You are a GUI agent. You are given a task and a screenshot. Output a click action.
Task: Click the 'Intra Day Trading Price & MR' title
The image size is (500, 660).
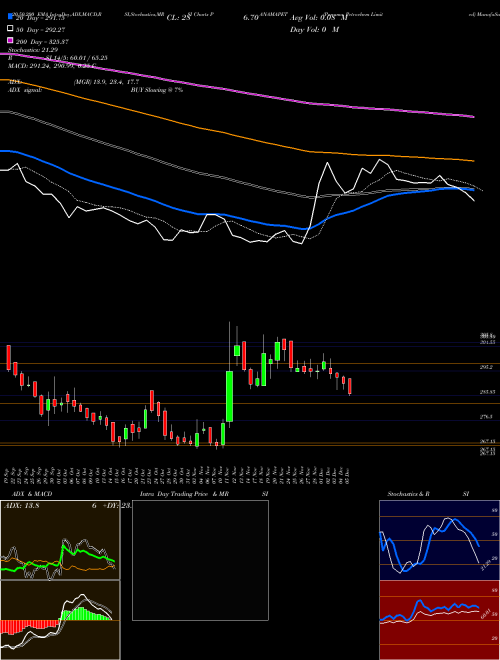[184, 494]
